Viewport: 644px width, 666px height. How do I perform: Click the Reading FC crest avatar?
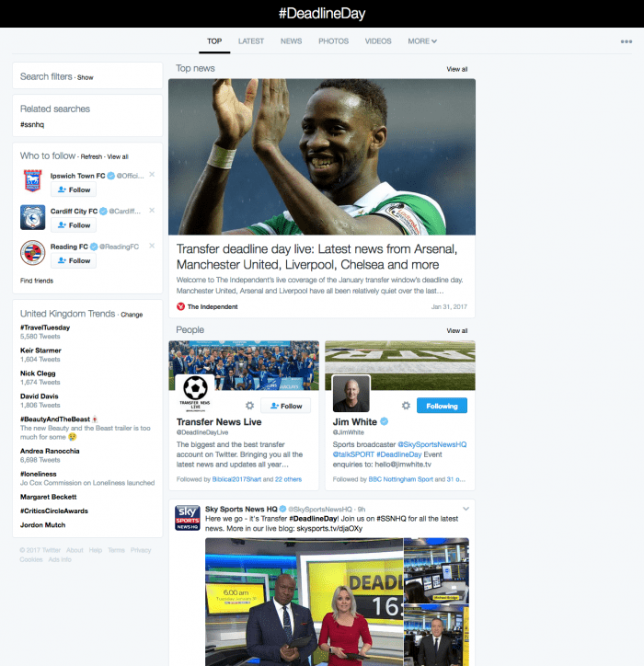[33, 252]
